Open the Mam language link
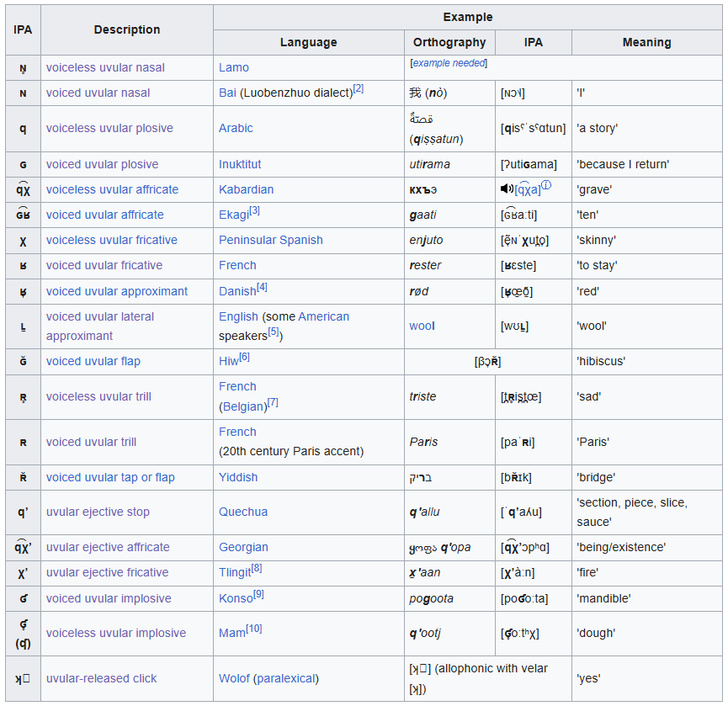This screenshot has height=706, width=728. click(x=231, y=633)
